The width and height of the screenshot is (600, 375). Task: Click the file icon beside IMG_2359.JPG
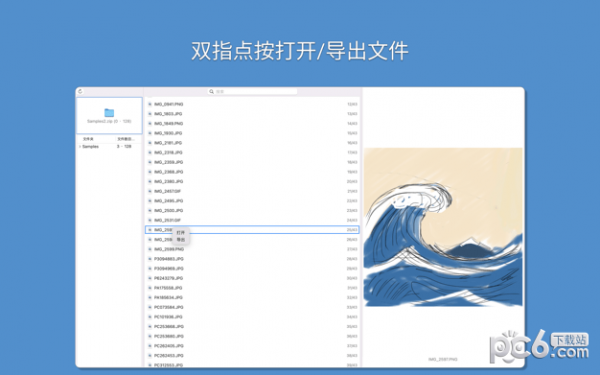[150, 162]
